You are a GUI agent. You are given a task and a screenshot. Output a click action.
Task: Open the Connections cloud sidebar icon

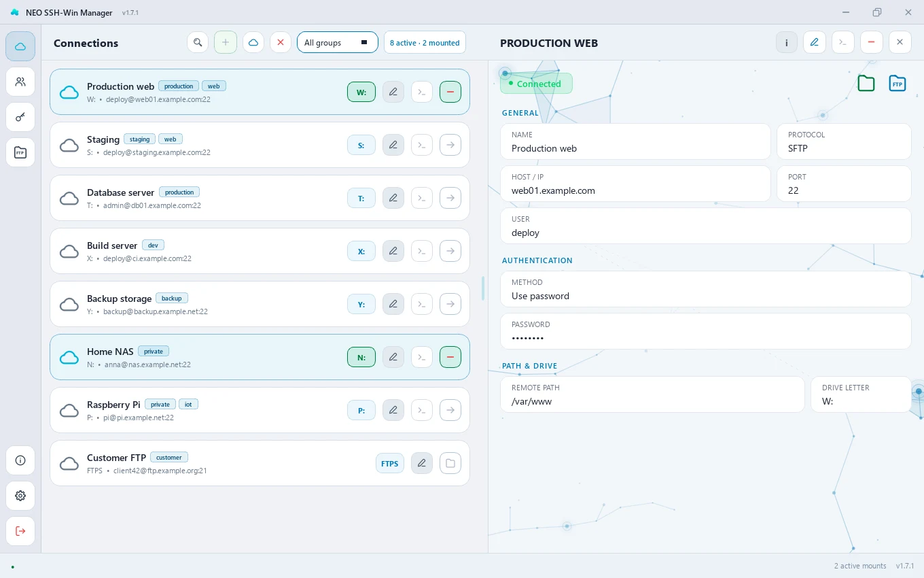[x=20, y=46]
